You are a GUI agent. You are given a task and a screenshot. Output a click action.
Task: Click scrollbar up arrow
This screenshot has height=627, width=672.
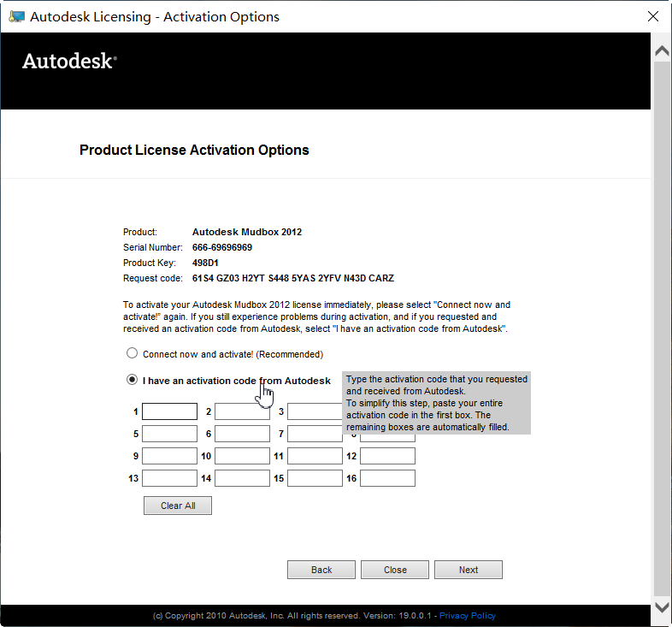point(662,51)
